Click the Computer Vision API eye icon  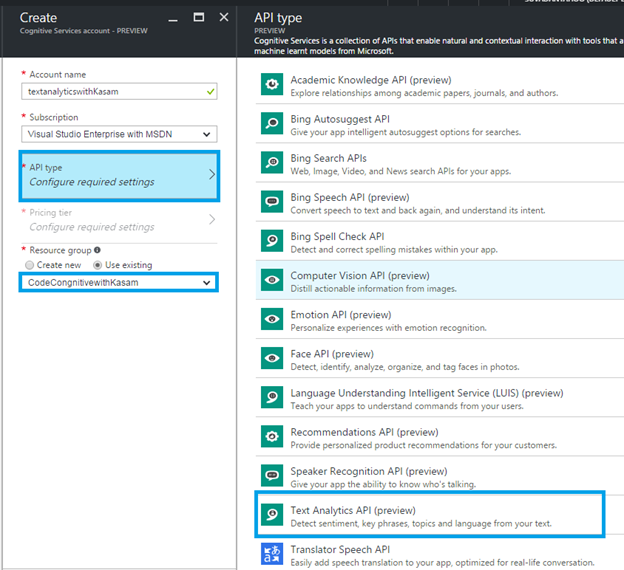[x=271, y=280]
